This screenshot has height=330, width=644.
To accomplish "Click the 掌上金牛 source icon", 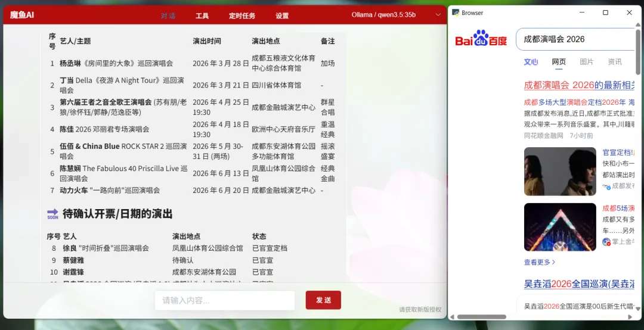I will 606,242.
